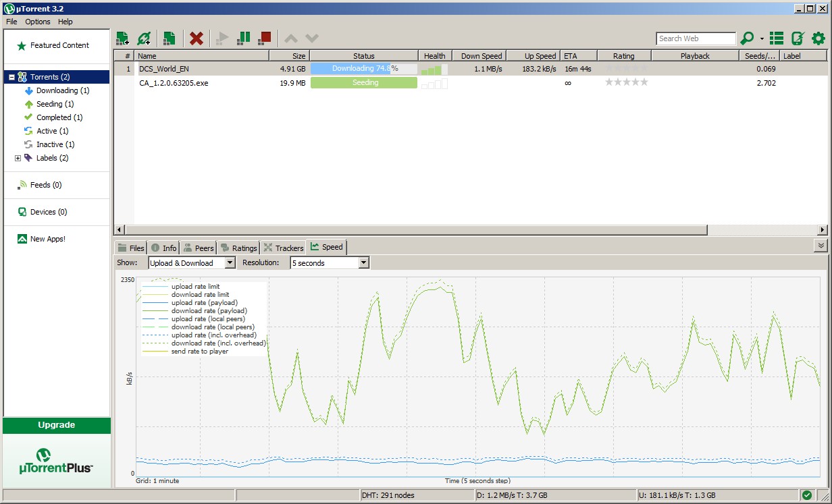The width and height of the screenshot is (832, 504).
Task: Open Feeds (0) in sidebar
Action: click(46, 185)
